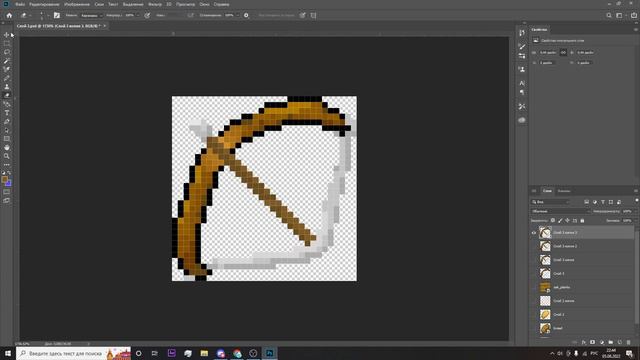Toggle the width-height link constraint

point(563,53)
